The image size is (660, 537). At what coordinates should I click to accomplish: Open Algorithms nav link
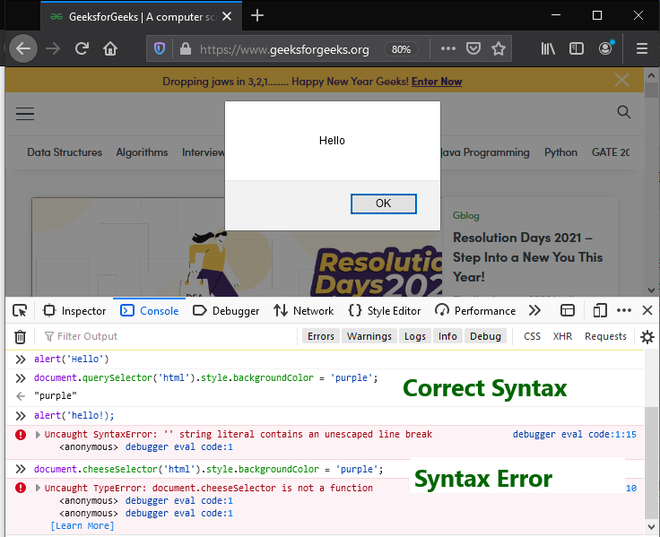(142, 152)
